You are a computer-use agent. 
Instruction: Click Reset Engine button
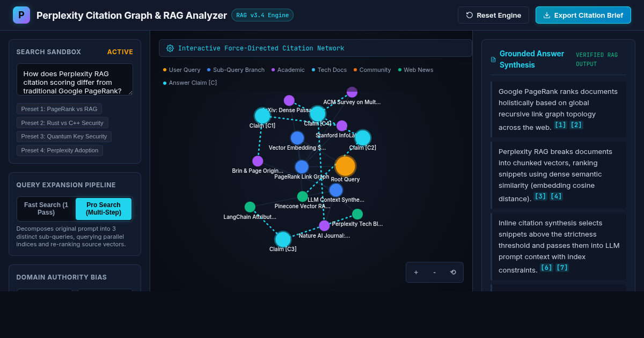click(493, 15)
